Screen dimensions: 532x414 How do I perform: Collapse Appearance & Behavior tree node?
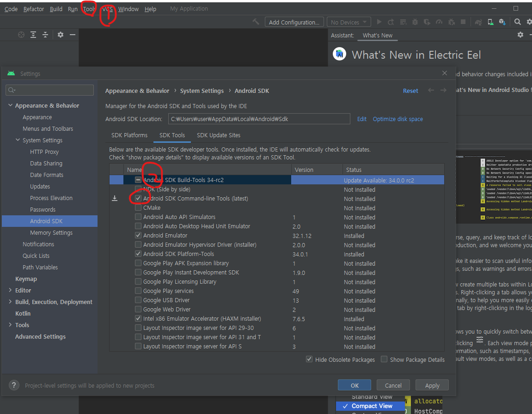10,105
